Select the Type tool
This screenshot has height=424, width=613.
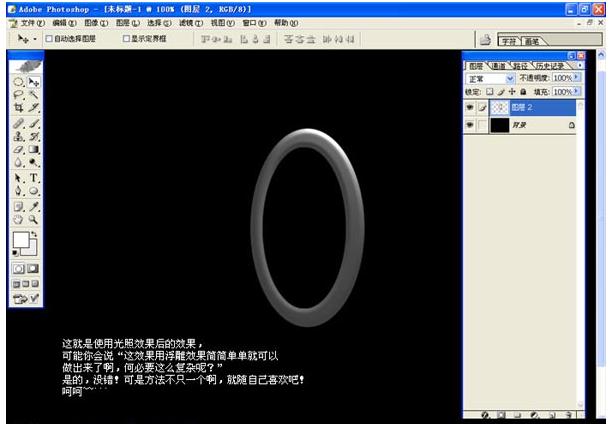tap(34, 178)
